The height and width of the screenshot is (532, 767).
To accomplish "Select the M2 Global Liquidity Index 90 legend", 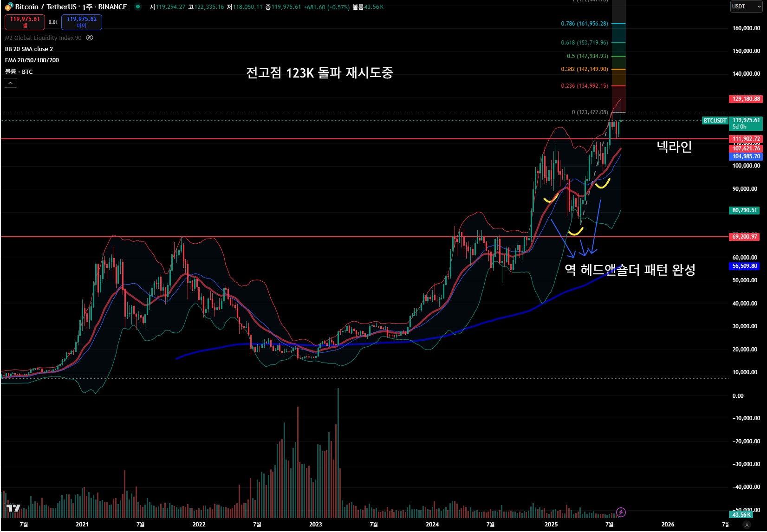I will 43,38.
